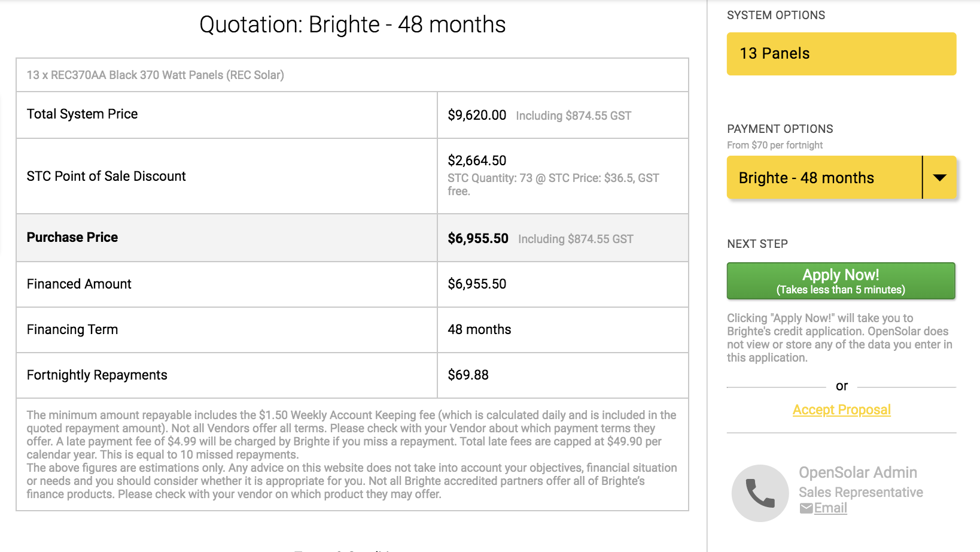Choose the 13 Panels system option
The width and height of the screenshot is (980, 552).
coord(841,54)
